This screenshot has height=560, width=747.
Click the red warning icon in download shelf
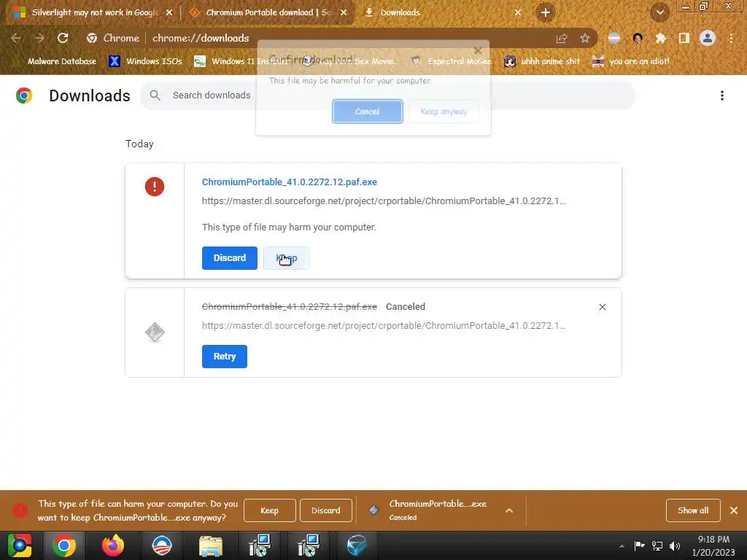click(20, 510)
